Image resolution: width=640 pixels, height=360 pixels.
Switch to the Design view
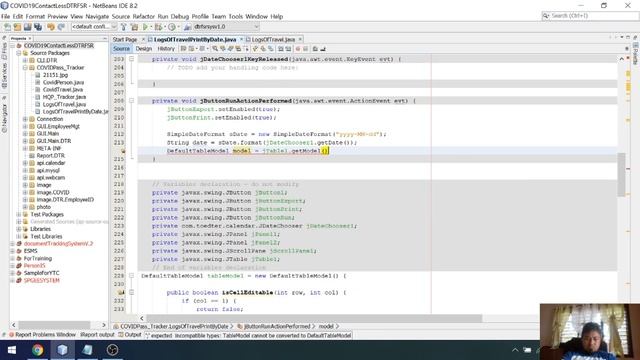[x=144, y=49]
